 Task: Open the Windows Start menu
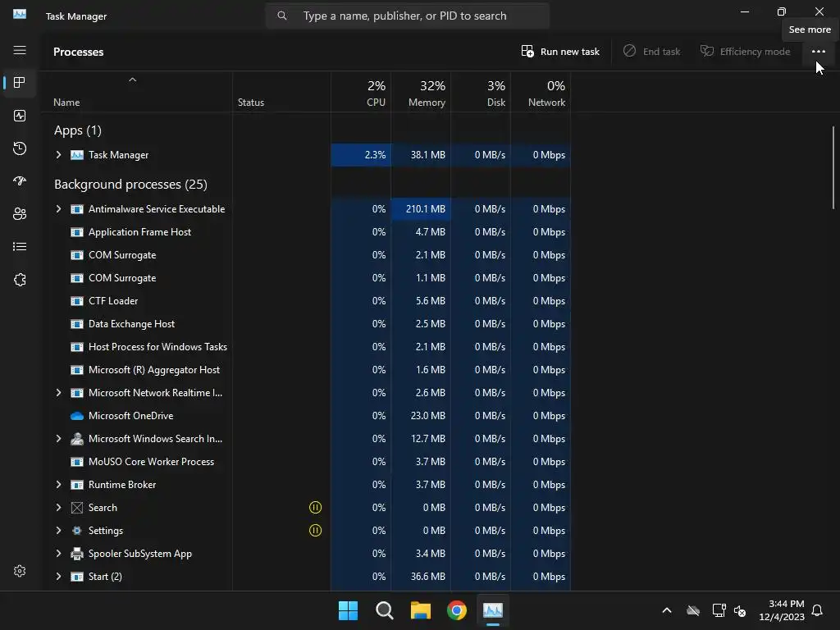pos(348,610)
